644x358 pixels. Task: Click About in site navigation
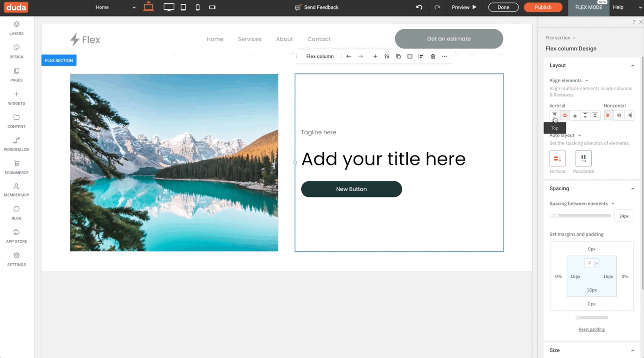284,39
